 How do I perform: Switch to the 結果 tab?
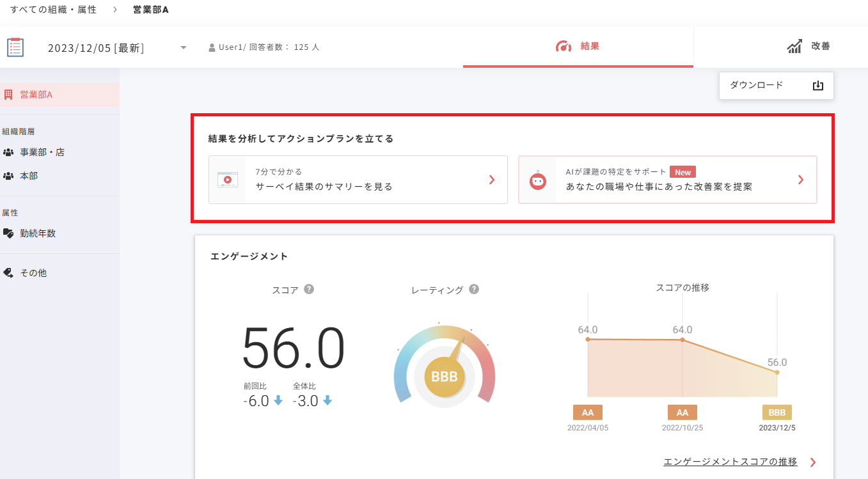[x=578, y=47]
